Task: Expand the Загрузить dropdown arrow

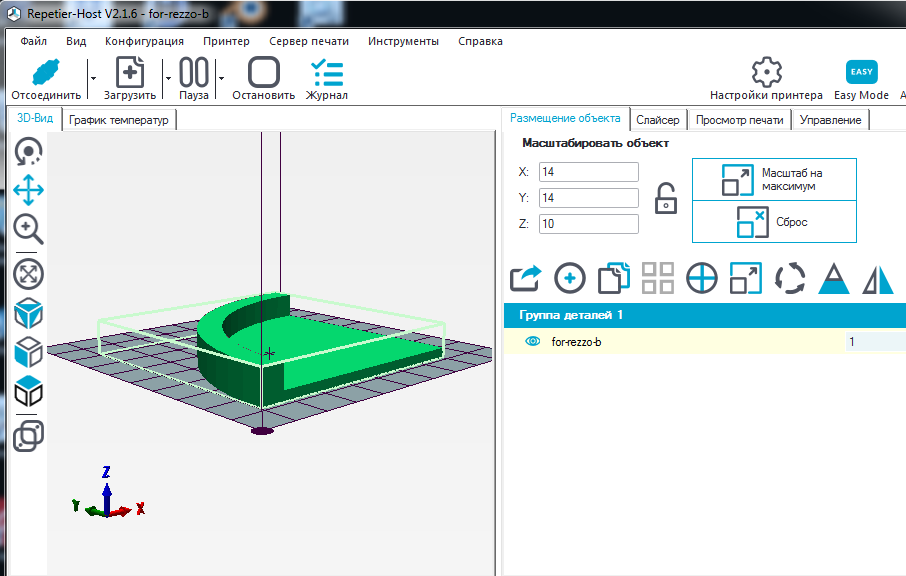Action: coord(168,79)
